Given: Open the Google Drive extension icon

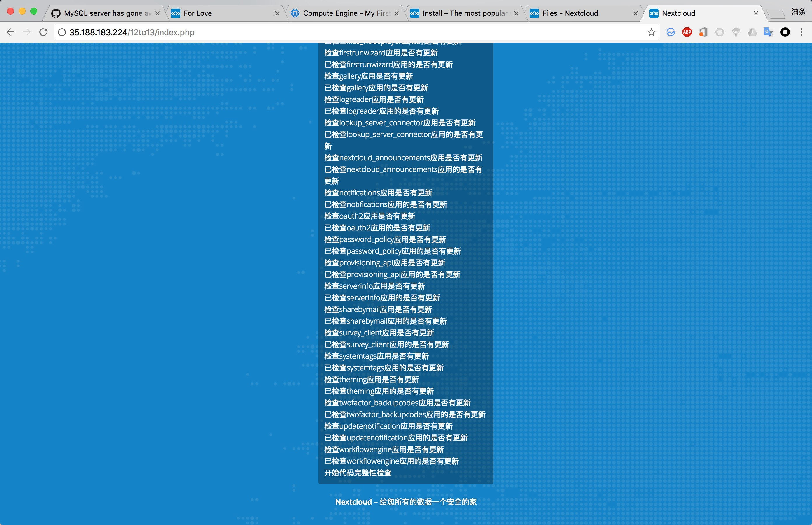Looking at the screenshot, I should pyautogui.click(x=752, y=32).
